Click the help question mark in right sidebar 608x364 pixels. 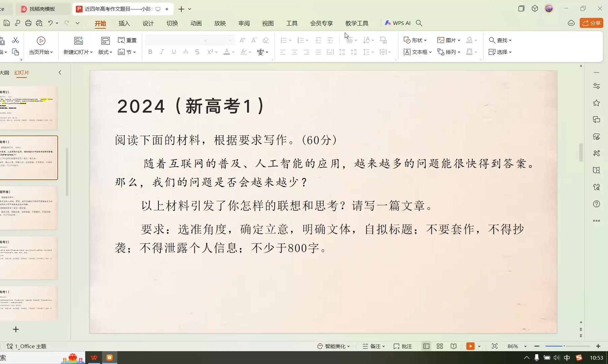[597, 204]
